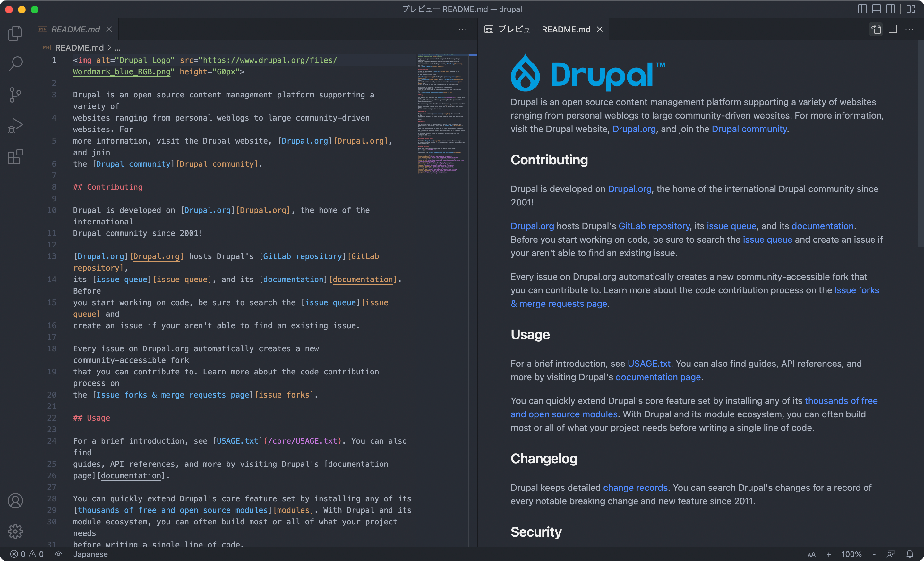
Task: Toggle the primary side bar layout icon
Action: pyautogui.click(x=862, y=9)
